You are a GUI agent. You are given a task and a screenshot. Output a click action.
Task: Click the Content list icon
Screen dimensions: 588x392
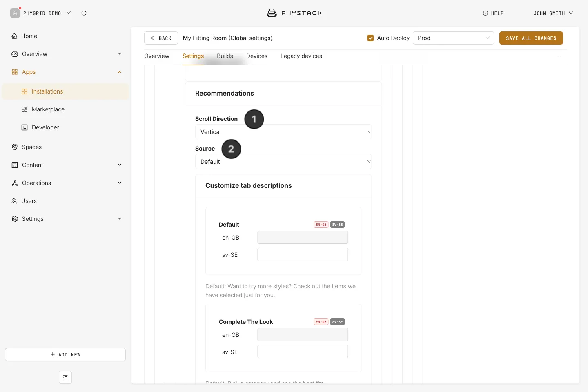pyautogui.click(x=15, y=165)
